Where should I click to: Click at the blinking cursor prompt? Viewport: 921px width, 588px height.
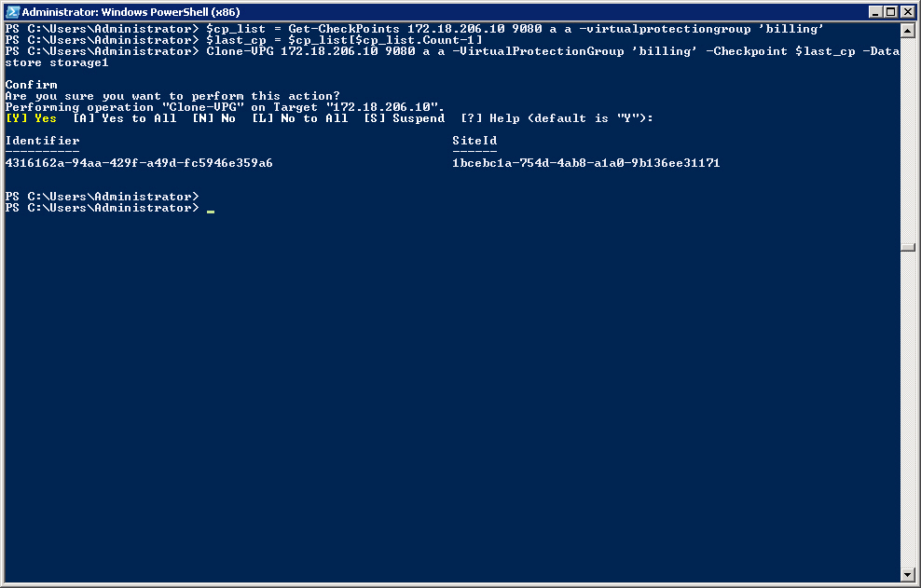(211, 209)
